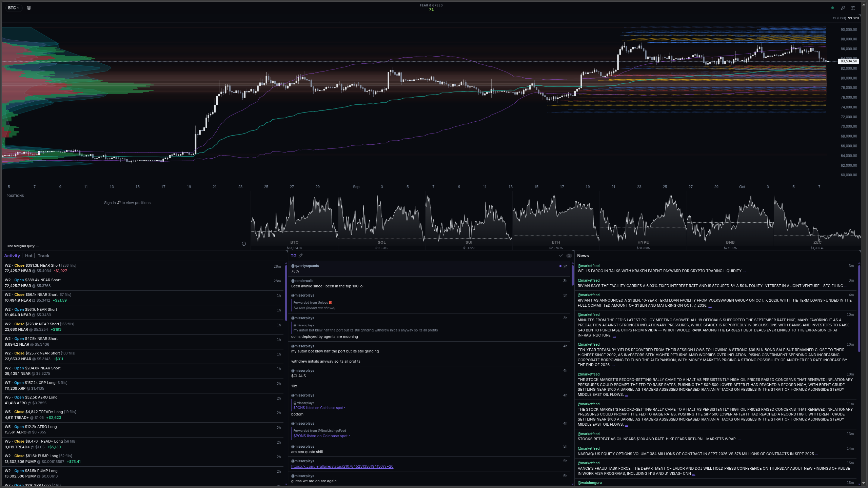Select the W2 Close $81.6k PUMP Long row
Viewport: 868px width, 488px height.
[143, 459]
